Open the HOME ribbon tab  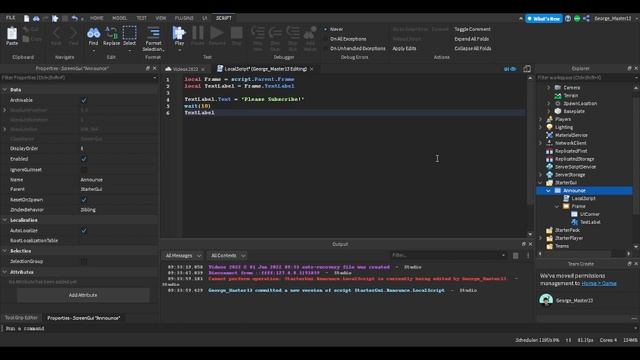(97, 18)
